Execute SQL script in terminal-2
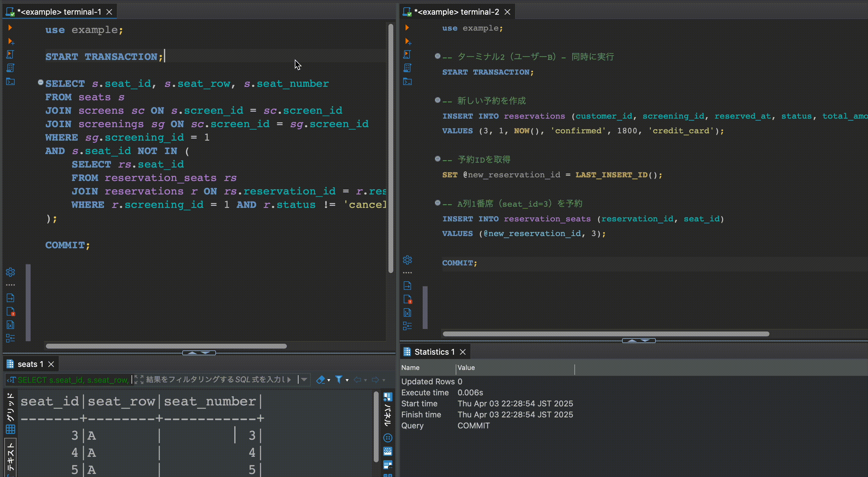Viewport: 868px width, 477px height. coord(407,54)
